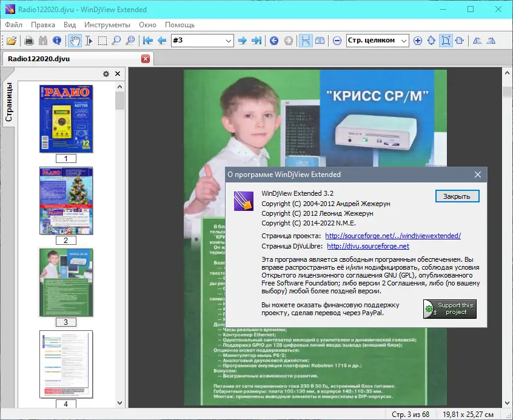Open the djvu.sourceforge.net link
The width and height of the screenshot is (513, 420).
[368, 246]
